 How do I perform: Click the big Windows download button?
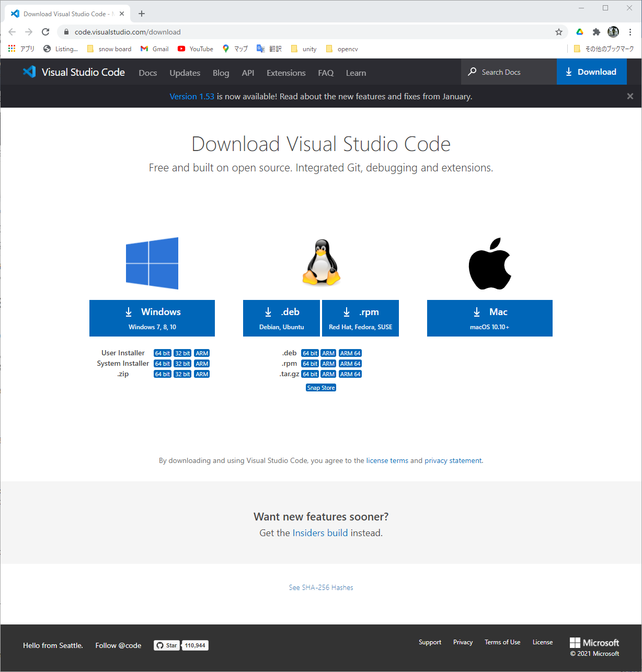(152, 318)
